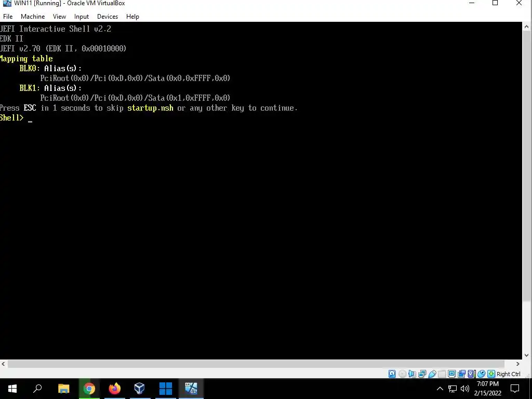Click the shared folders status icon
The width and height of the screenshot is (532, 399).
[x=442, y=374]
